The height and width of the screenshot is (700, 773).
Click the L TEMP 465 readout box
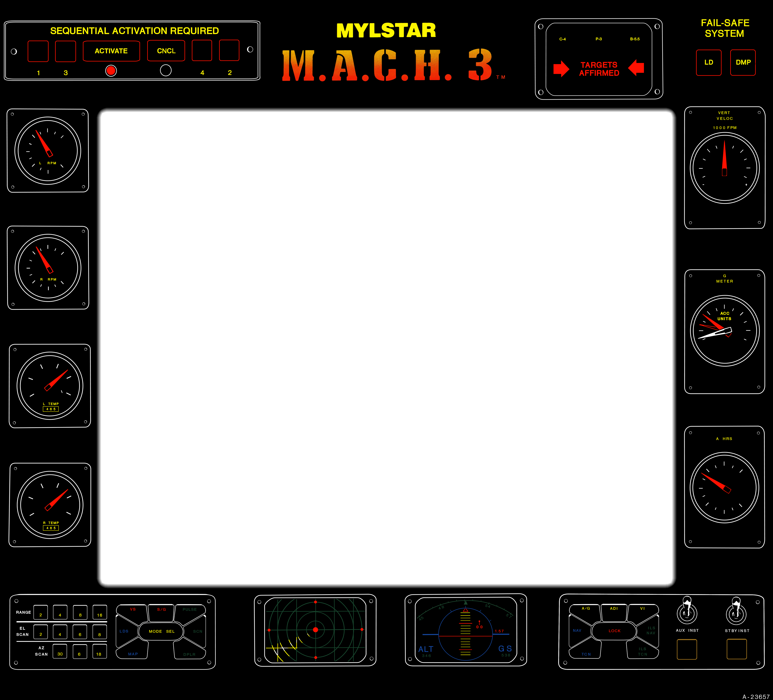click(51, 409)
